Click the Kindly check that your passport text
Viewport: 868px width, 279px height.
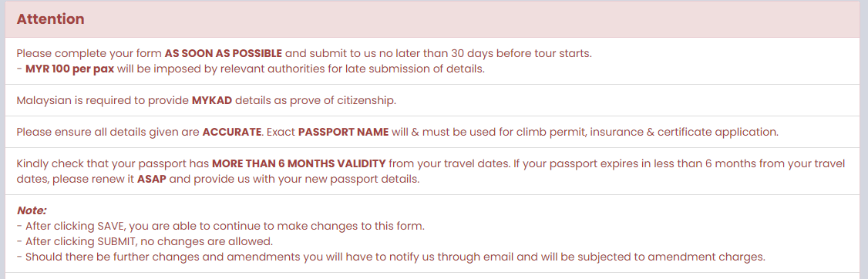pyautogui.click(x=113, y=164)
